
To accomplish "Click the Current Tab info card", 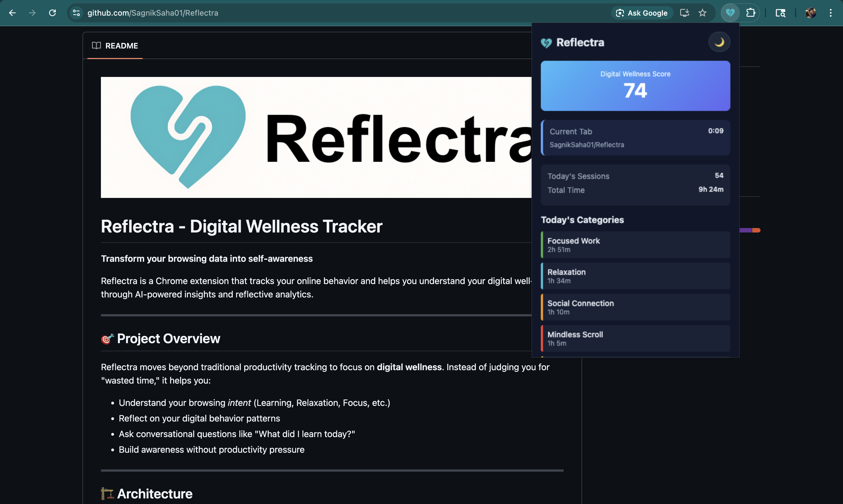I will (635, 137).
